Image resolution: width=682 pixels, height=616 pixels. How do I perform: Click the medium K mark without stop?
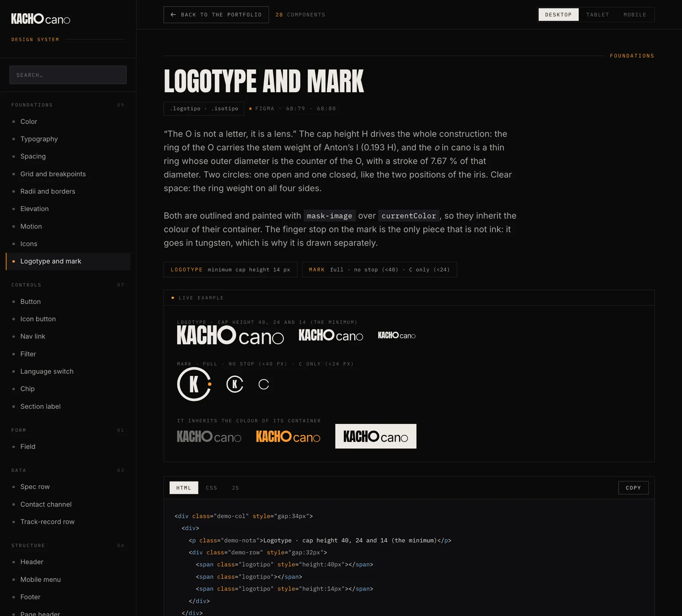coord(235,384)
